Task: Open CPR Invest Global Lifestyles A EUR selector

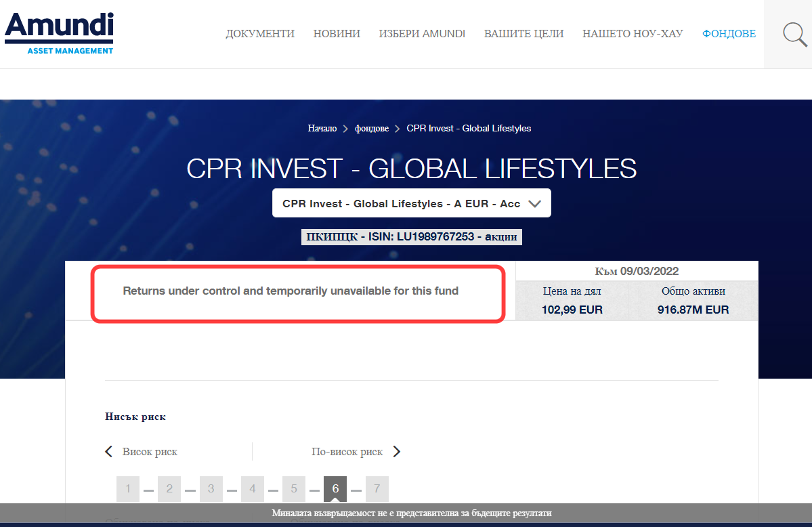Action: tap(401, 204)
